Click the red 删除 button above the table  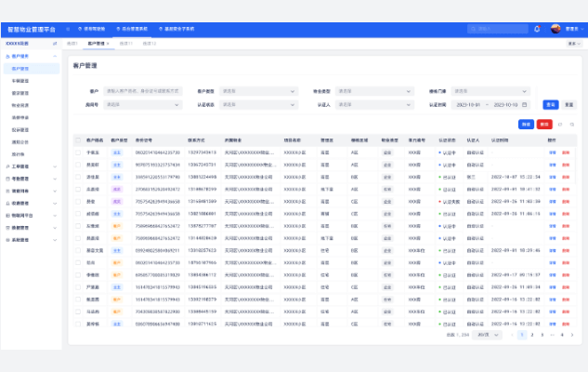[544, 124]
